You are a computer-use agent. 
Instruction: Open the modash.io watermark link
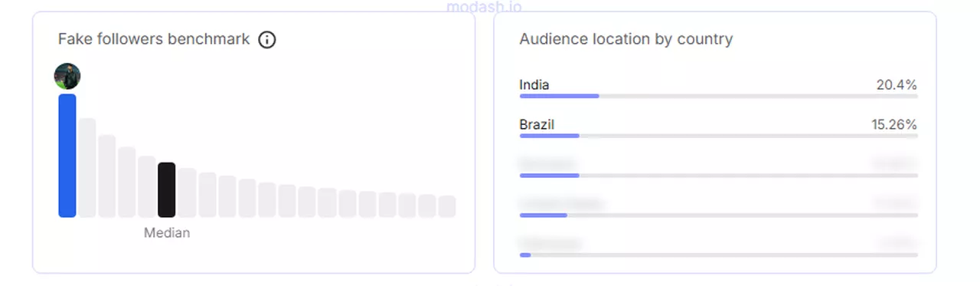pos(484,6)
